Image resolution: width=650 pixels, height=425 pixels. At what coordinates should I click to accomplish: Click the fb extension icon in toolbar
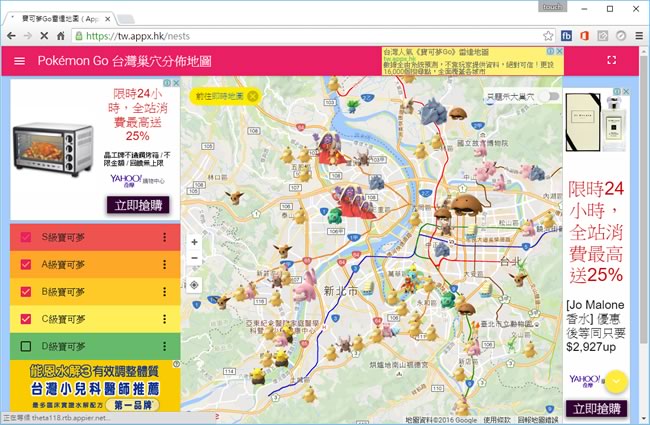[x=567, y=35]
